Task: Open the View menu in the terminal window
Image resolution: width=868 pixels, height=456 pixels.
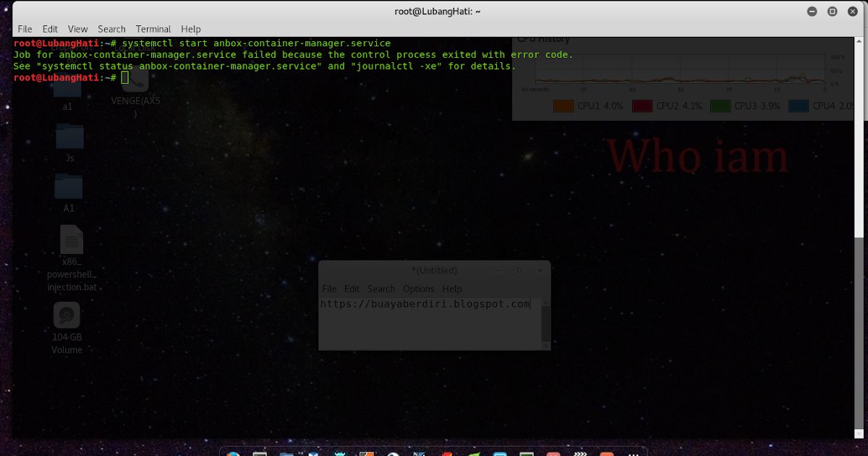Action: coord(77,29)
